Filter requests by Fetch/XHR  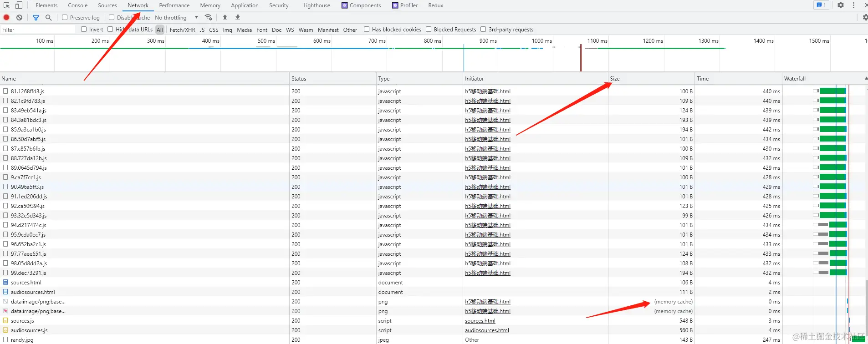pyautogui.click(x=182, y=30)
